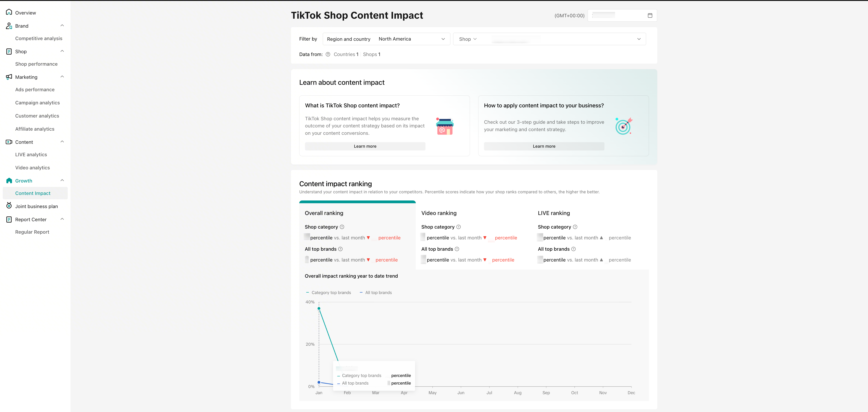Screen dimensions: 868x412
Task: Click the Joint business plan medal icon
Action: click(x=9, y=206)
